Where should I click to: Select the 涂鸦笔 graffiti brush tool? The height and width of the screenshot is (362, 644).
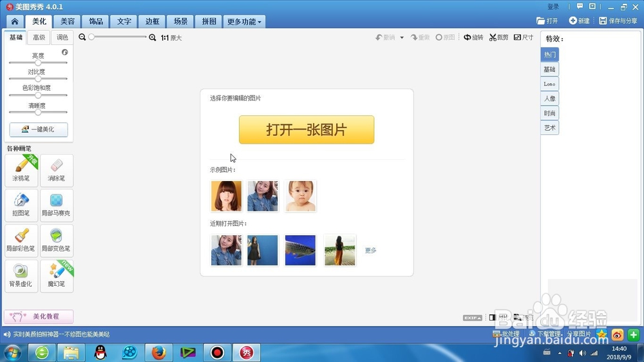pyautogui.click(x=21, y=170)
